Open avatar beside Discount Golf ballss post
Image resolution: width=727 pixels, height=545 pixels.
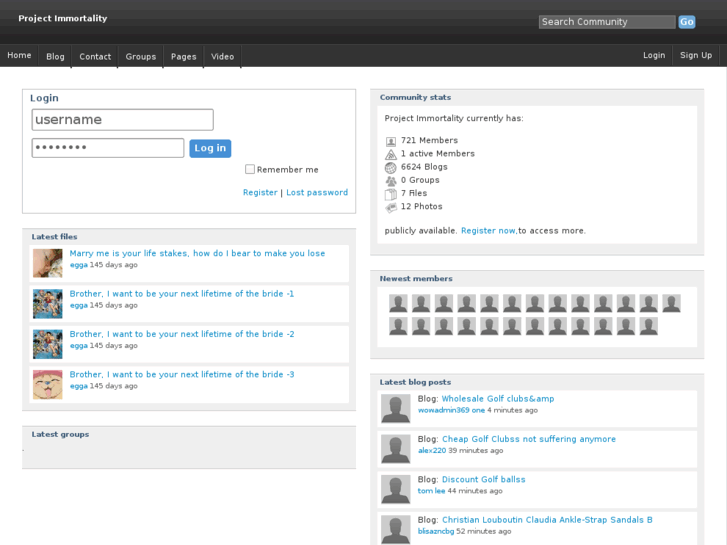click(396, 489)
